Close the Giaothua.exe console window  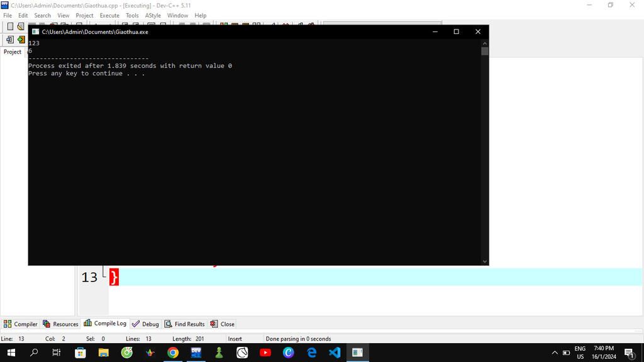[478, 31]
